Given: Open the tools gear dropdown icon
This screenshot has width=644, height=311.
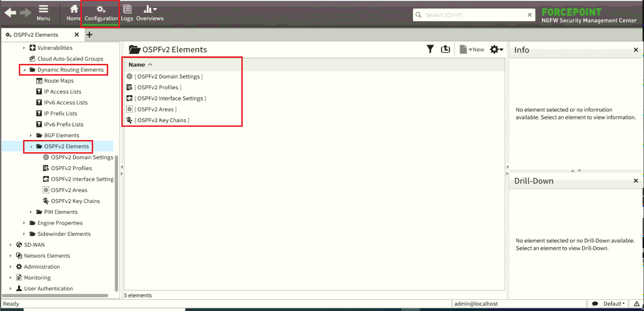Looking at the screenshot, I should coord(496,49).
